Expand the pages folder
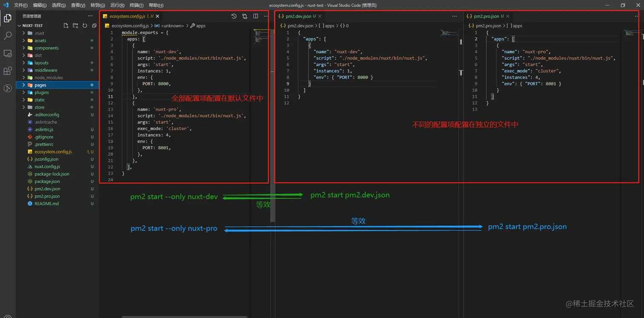The image size is (644, 318). coord(24,85)
